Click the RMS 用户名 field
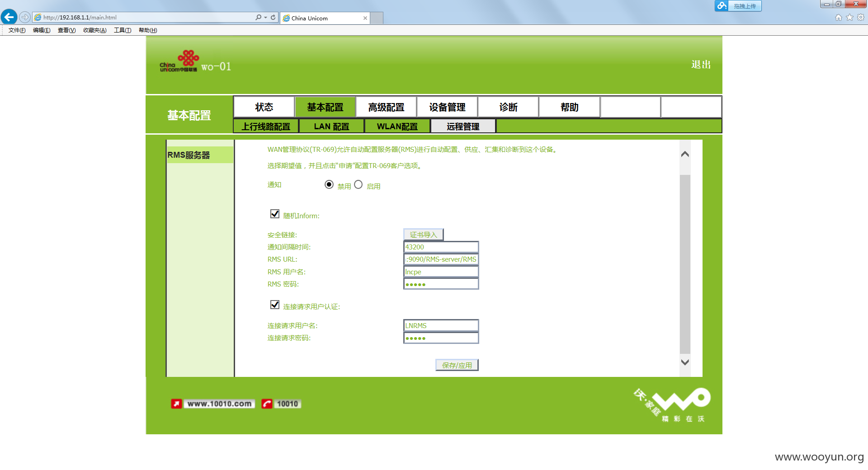This screenshot has width=868, height=470. (441, 272)
